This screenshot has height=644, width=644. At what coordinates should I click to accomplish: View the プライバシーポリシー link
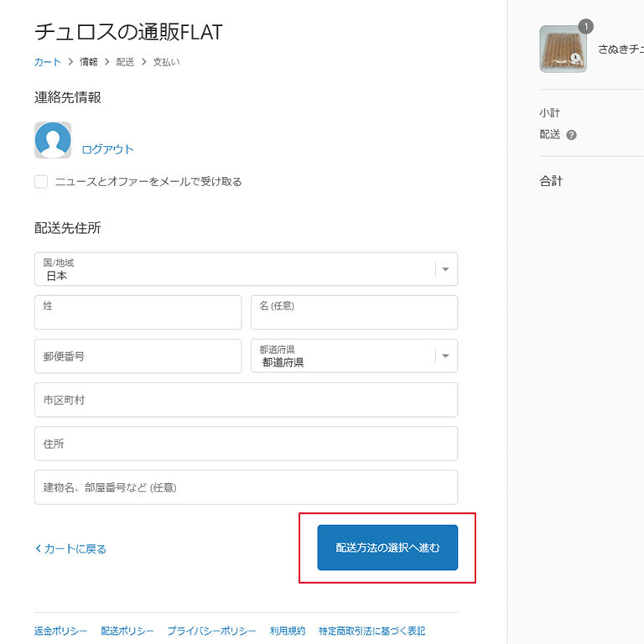211,631
